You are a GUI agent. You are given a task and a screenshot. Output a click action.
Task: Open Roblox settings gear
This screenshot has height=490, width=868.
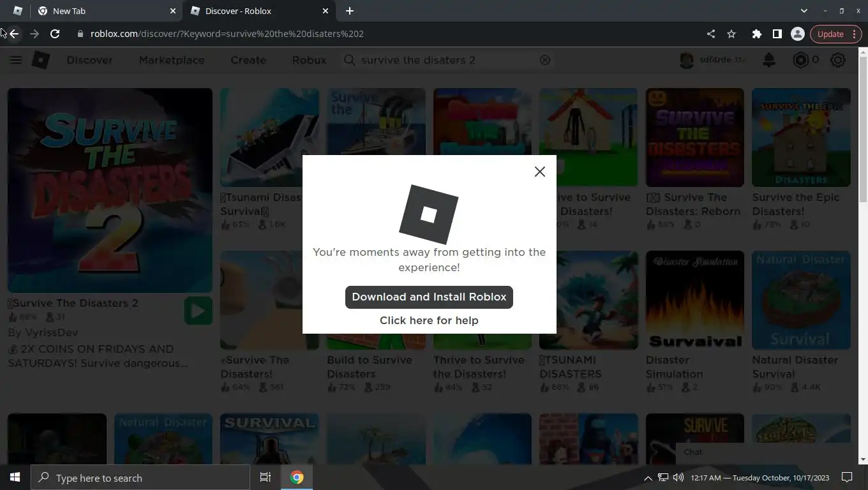pyautogui.click(x=838, y=60)
